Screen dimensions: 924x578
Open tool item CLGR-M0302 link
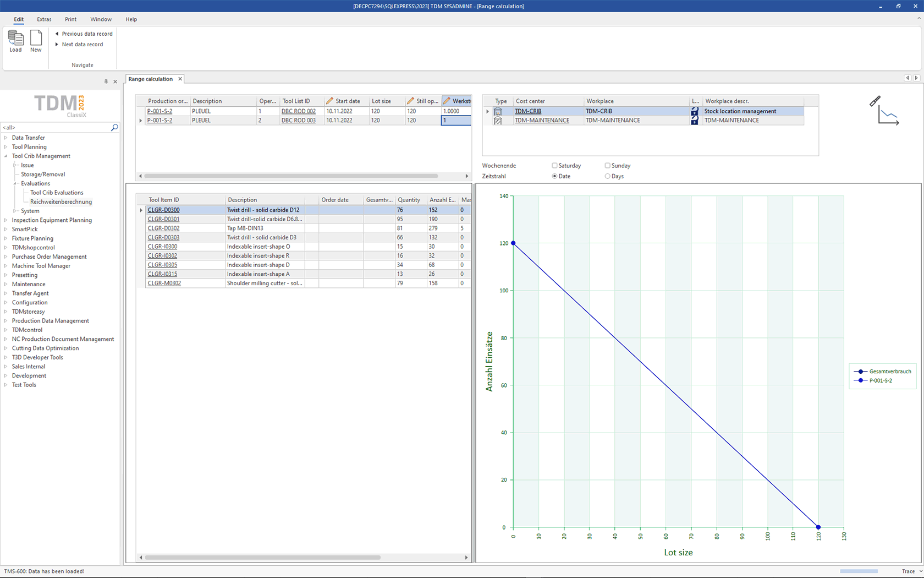(x=164, y=283)
